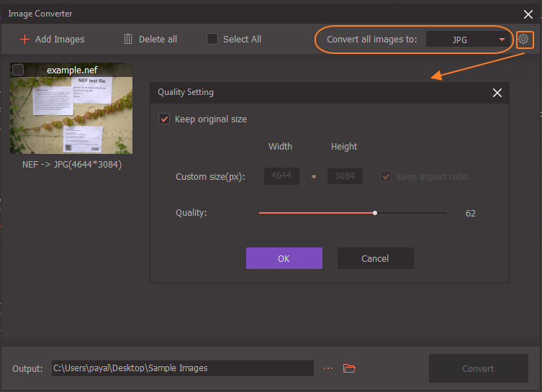The width and height of the screenshot is (542, 392).
Task: Close the Image Converter window
Action: coord(528,14)
